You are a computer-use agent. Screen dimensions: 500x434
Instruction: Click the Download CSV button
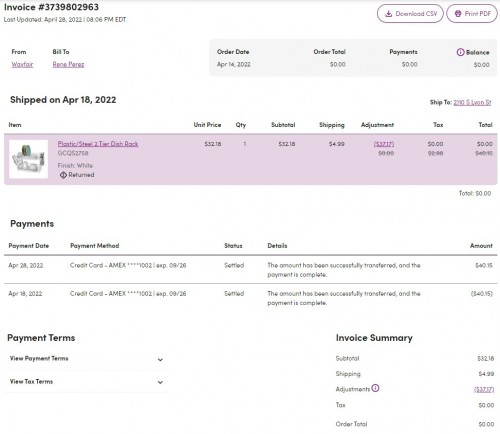(x=410, y=14)
